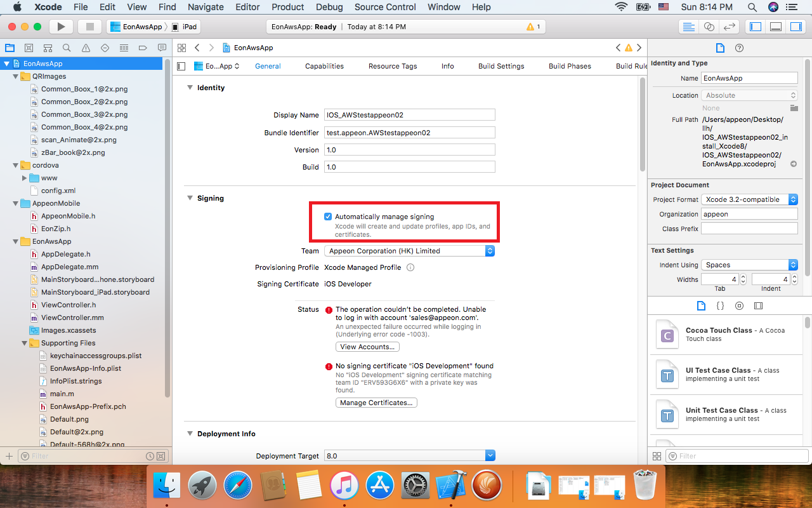
Task: Collapse the Signing section
Action: click(x=190, y=198)
